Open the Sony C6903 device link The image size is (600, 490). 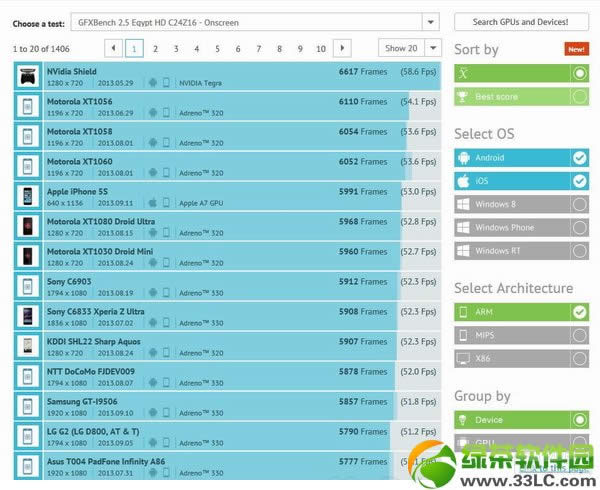69,281
